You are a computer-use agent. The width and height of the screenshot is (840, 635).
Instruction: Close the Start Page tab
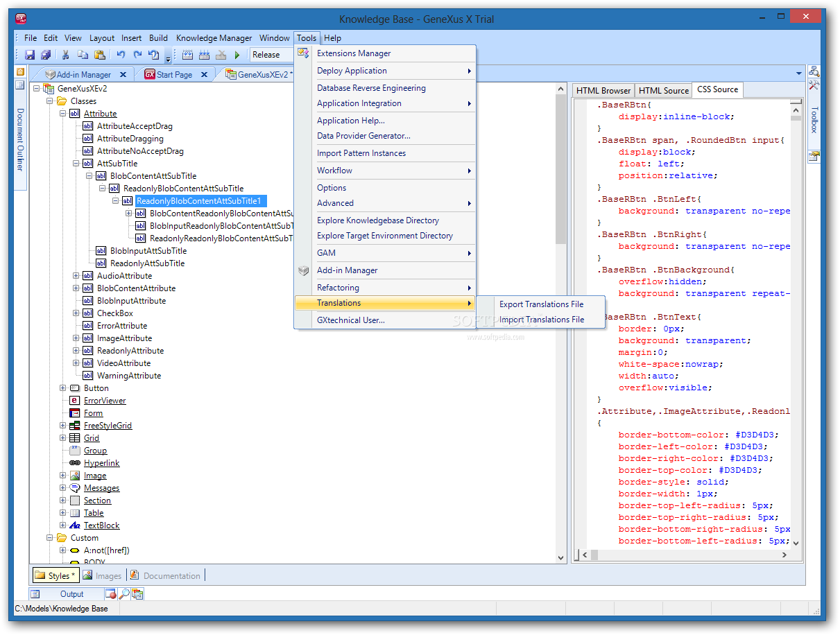[x=205, y=75]
